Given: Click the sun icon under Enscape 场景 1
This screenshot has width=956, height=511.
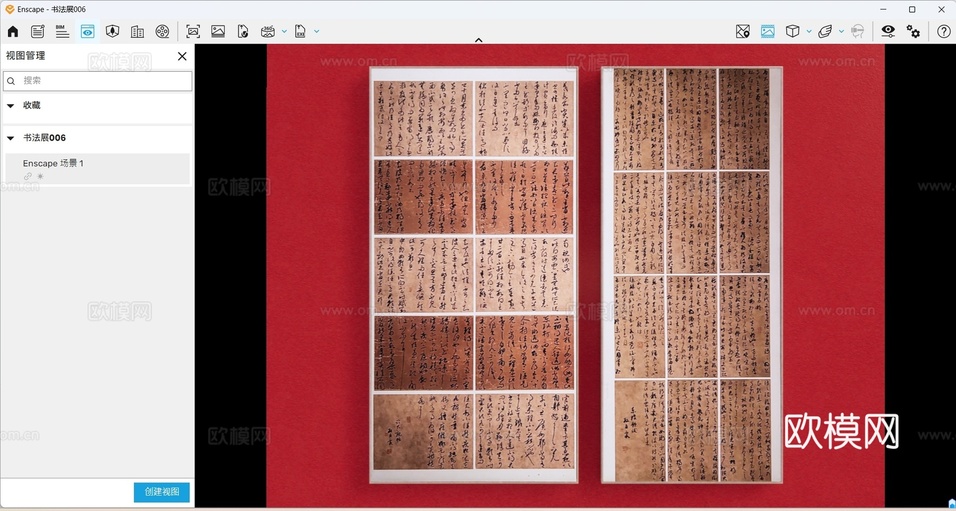Looking at the screenshot, I should (40, 176).
